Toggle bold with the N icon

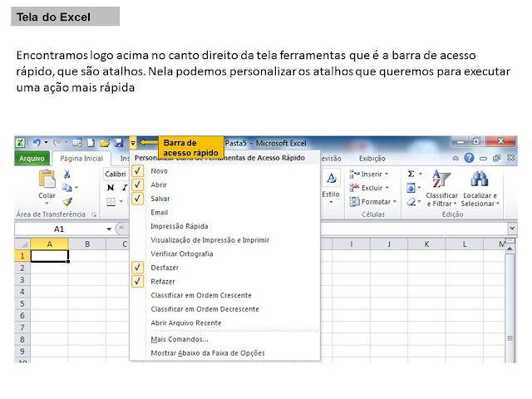pyautogui.click(x=111, y=188)
